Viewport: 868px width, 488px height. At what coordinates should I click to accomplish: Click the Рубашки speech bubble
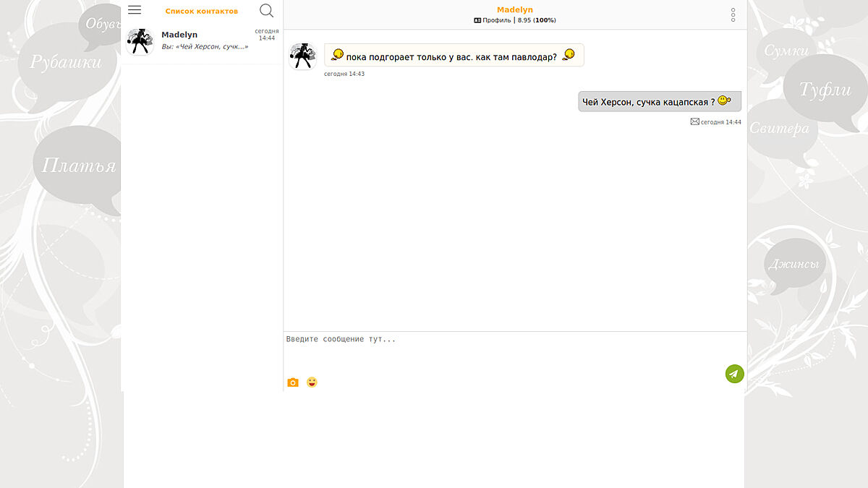(x=65, y=63)
